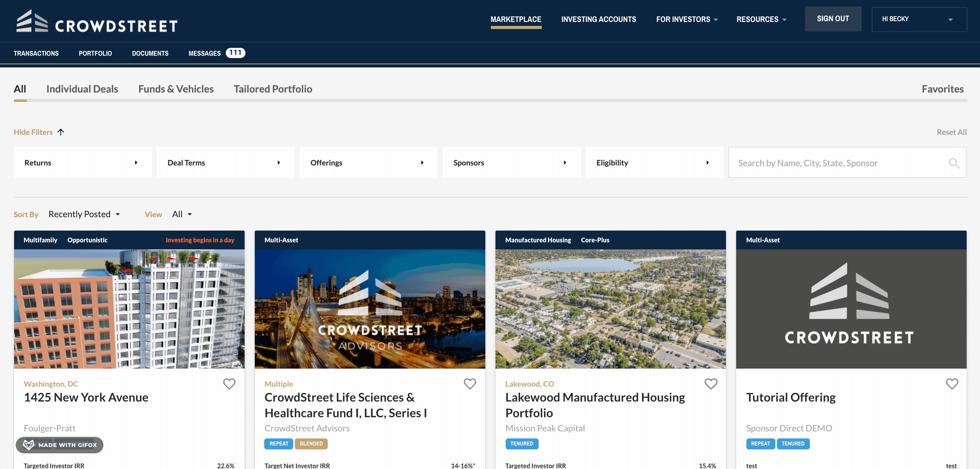Open Messages with 111 badge
The height and width of the screenshot is (469, 980).
[217, 53]
